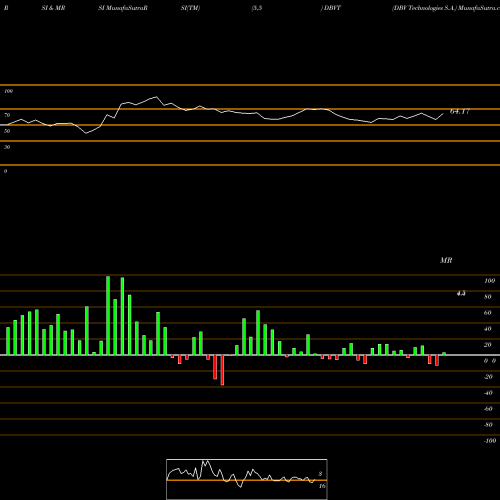Viewport: 500px width, 500px height.
Task: Click the MR axis label -100
Action: point(489,441)
